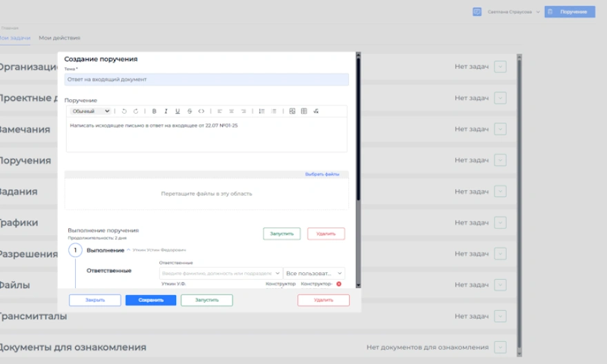This screenshot has height=364, width=607.
Task: Open the Обычный paragraph style dropdown
Action: click(90, 112)
